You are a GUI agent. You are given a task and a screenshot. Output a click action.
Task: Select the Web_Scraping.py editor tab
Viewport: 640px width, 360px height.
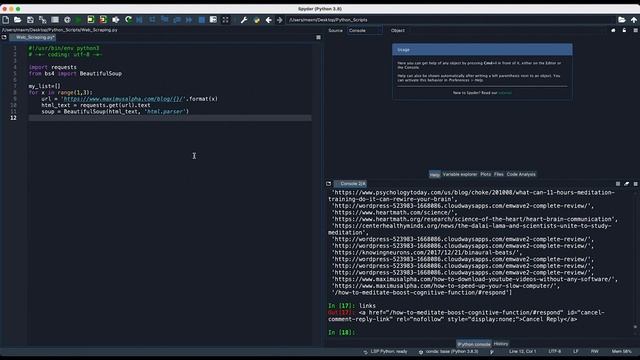point(33,37)
